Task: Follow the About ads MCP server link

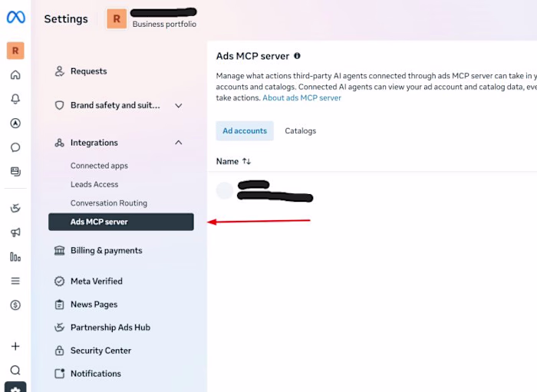Action: click(301, 98)
